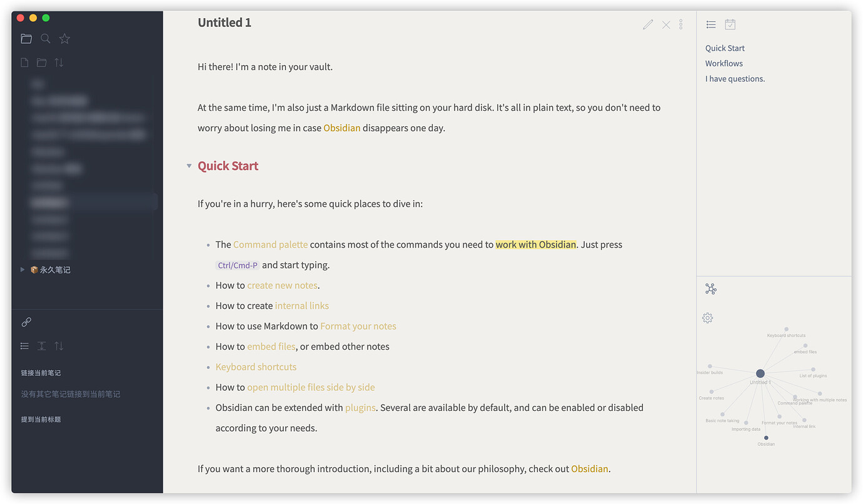Create a new note

[24, 62]
